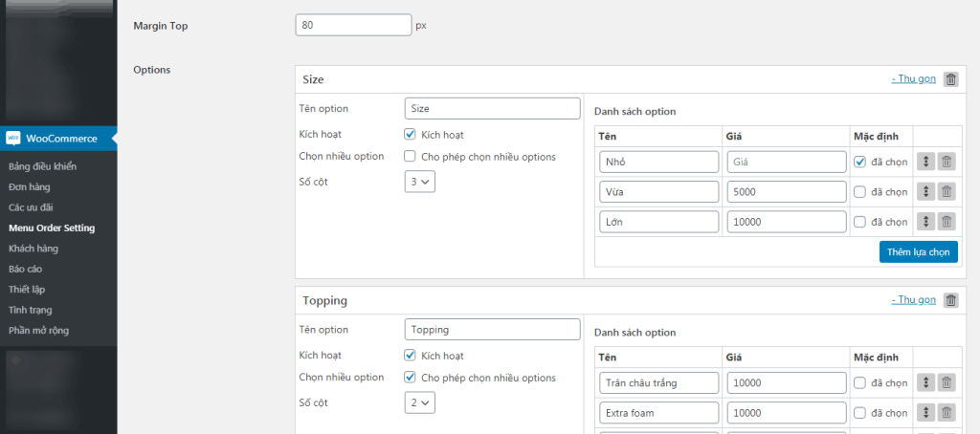Open Đơn hàng in WooCommerce menu
980x434 pixels.
coord(30,187)
